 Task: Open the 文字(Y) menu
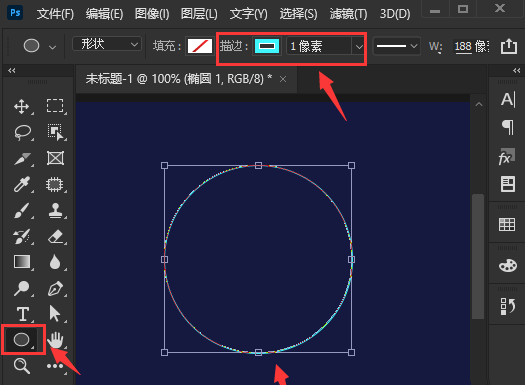[x=248, y=14]
